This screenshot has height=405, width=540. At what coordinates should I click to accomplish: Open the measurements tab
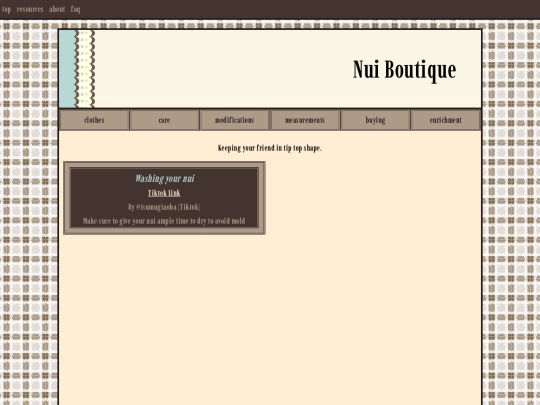click(305, 120)
